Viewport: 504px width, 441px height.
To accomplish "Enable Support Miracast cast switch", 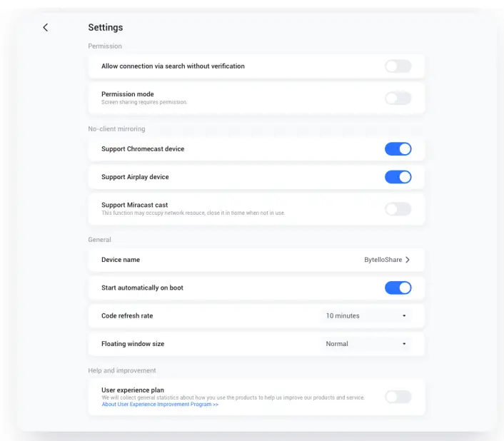I will point(398,209).
